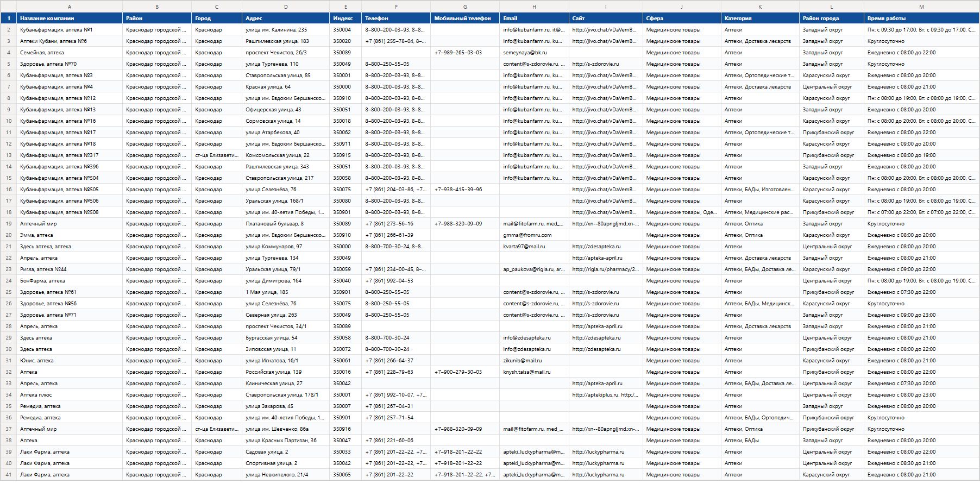Click the address 'Рашпилевская улица, 183'
This screenshot has height=490, width=980.
pos(286,41)
